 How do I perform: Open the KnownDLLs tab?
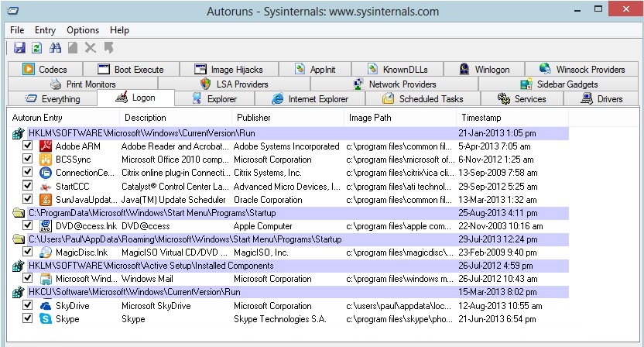click(398, 70)
